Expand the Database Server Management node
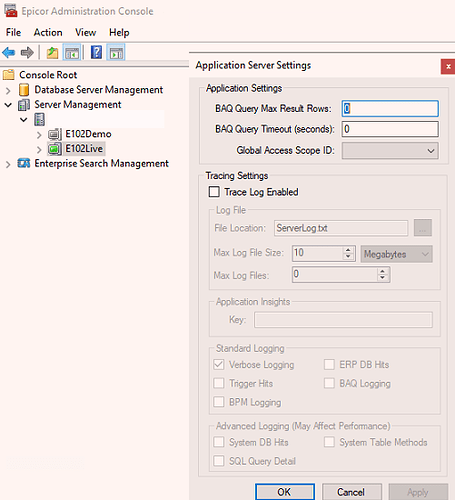 [8, 90]
